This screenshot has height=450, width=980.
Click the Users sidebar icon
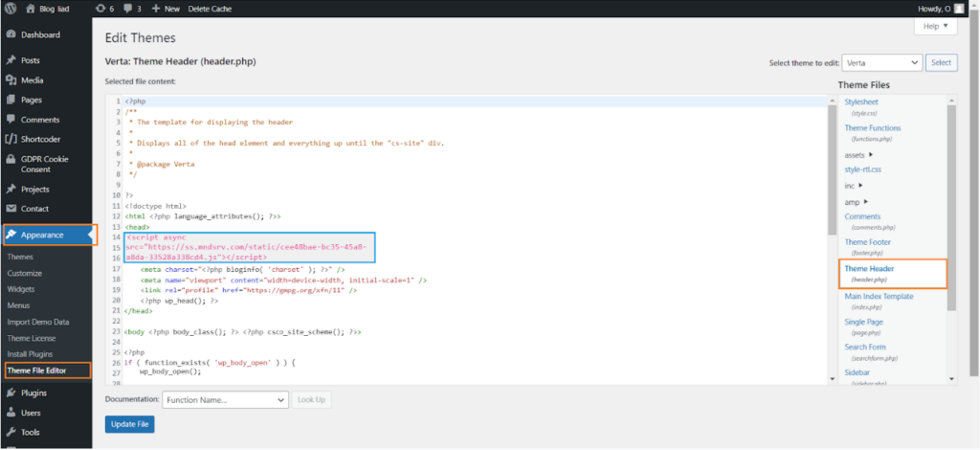tap(11, 413)
